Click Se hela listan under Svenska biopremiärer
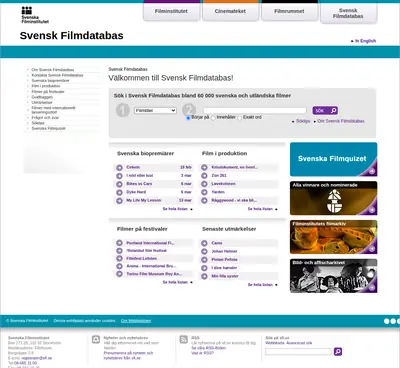 (x=175, y=209)
